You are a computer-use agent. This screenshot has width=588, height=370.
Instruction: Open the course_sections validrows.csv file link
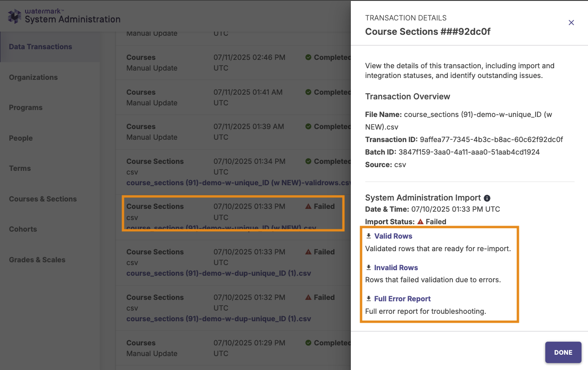[x=238, y=182]
